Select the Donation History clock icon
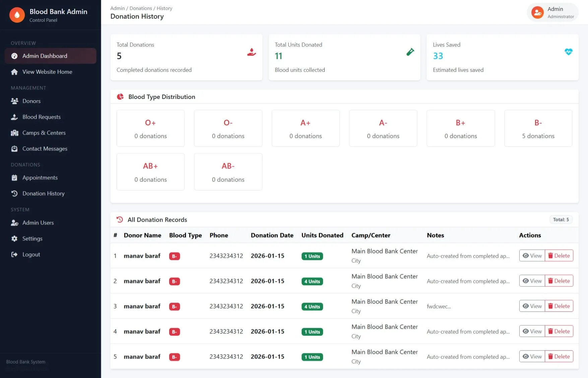The width and height of the screenshot is (588, 378). pyautogui.click(x=14, y=193)
